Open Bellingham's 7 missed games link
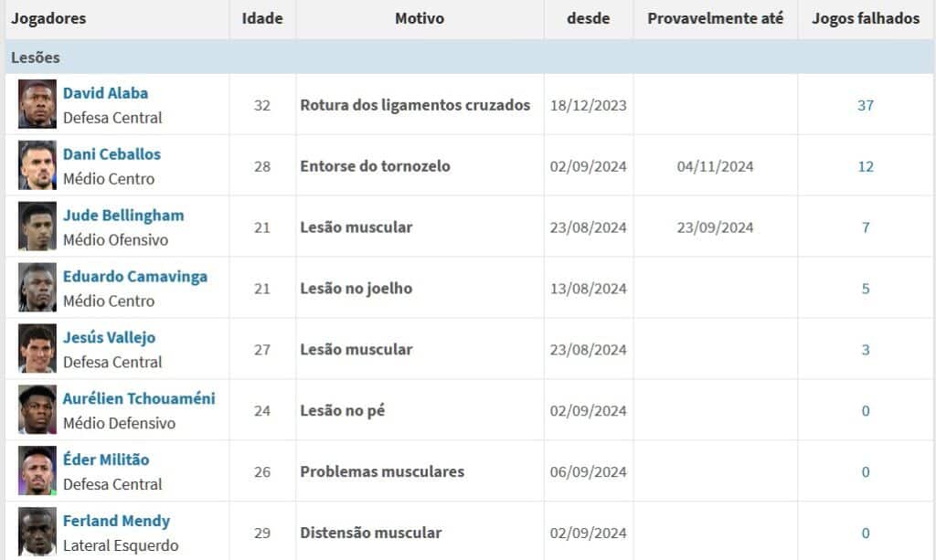The width and height of the screenshot is (936, 560). (x=866, y=227)
